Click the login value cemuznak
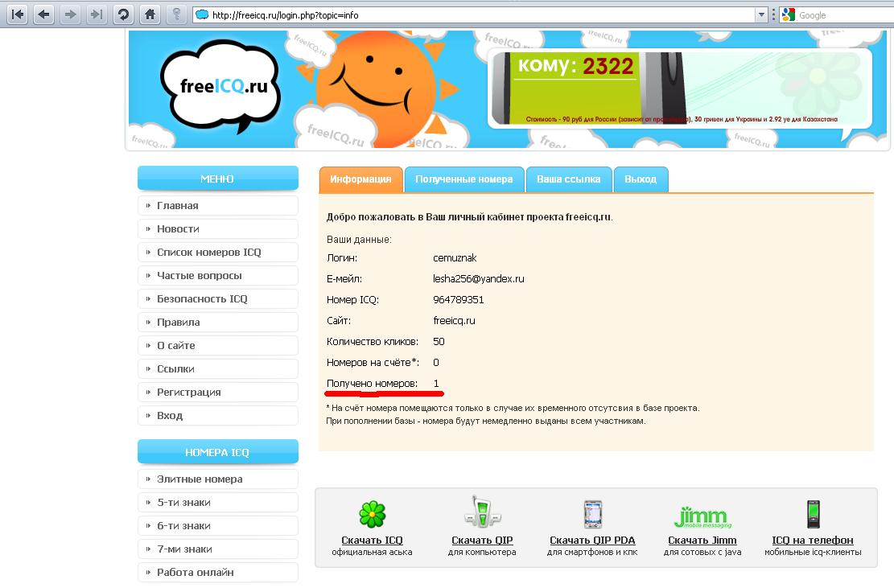This screenshot has height=588, width=894. click(455, 258)
